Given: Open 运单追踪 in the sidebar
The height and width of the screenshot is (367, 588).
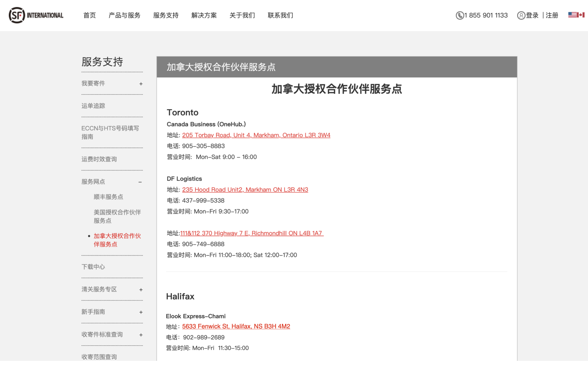Looking at the screenshot, I should pyautogui.click(x=93, y=106).
